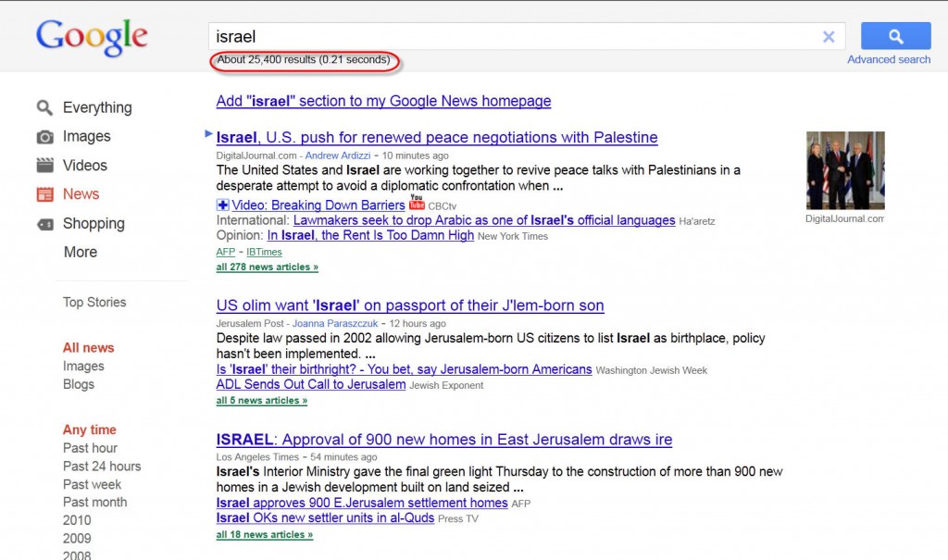Select the Any time menu option
948x560 pixels.
pyautogui.click(x=89, y=429)
